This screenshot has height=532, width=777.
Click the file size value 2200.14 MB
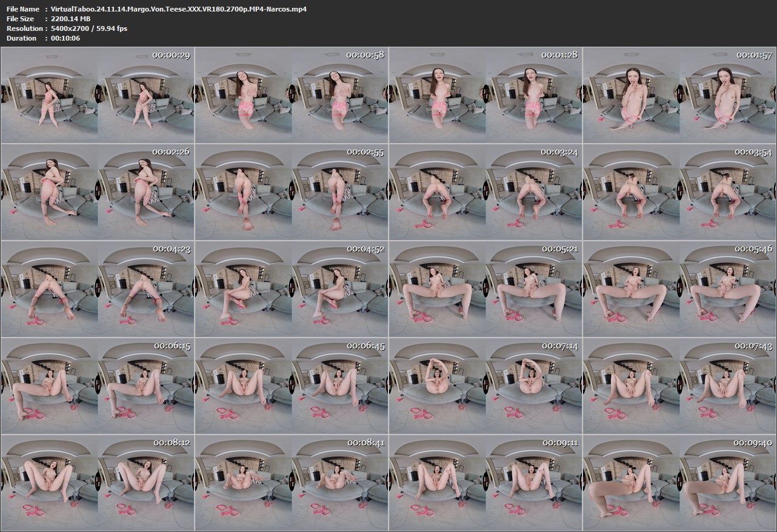72,19
